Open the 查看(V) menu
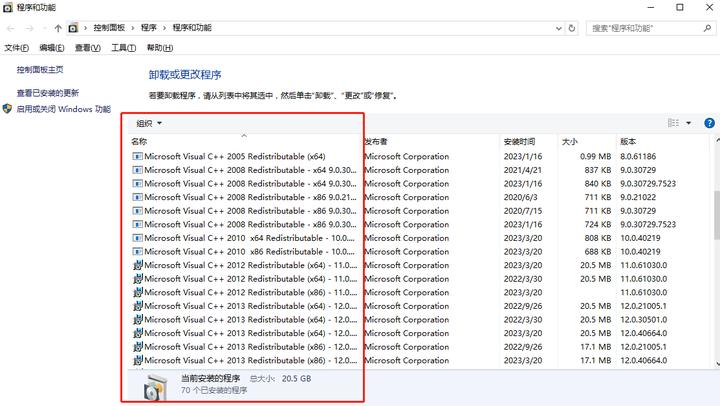This screenshot has width=720, height=406. (x=88, y=48)
